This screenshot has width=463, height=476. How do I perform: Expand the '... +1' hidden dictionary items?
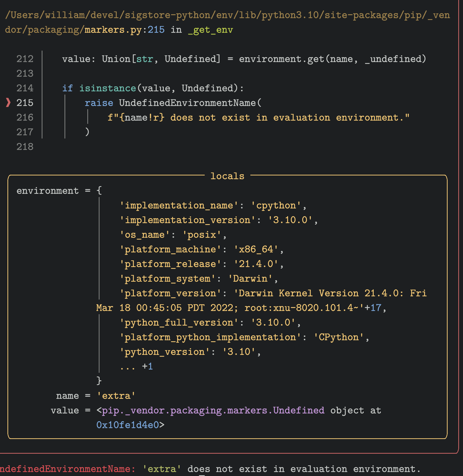coord(136,366)
